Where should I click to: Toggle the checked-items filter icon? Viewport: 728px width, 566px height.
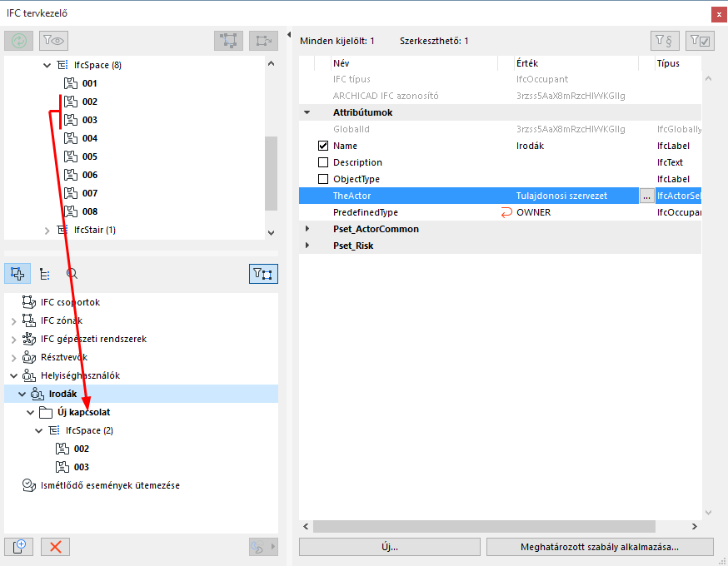(700, 41)
